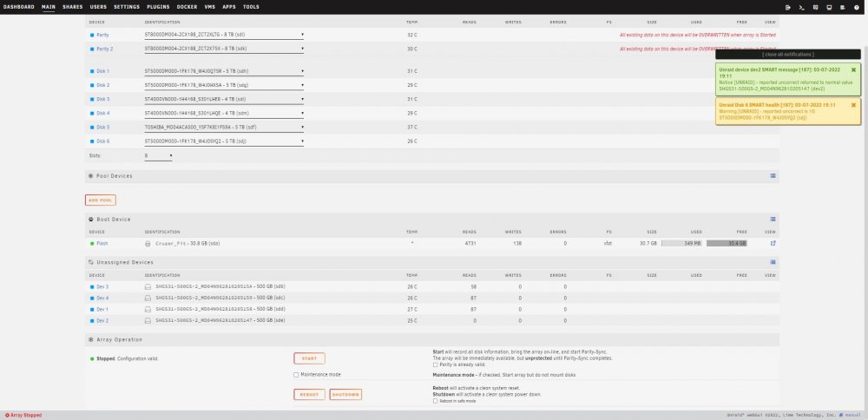This screenshot has height=420, width=868.
Task: Click the Unassigned Devices section list view icon
Action: [x=773, y=262]
